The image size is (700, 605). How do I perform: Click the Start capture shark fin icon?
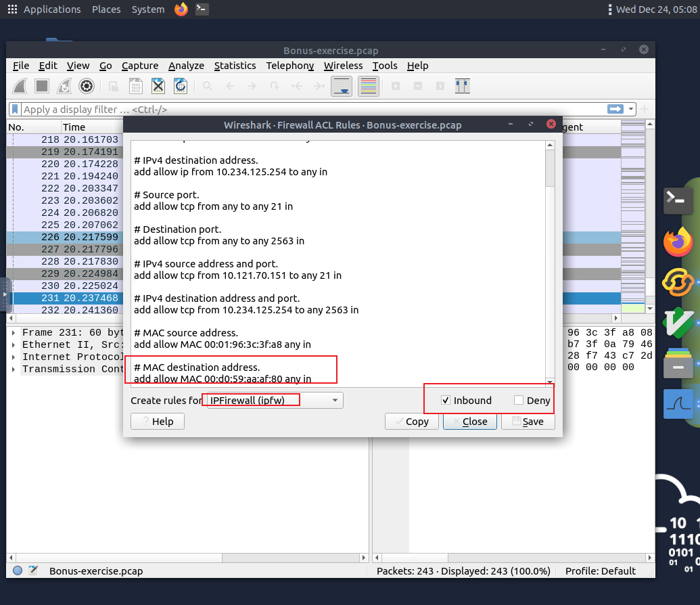tap(20, 86)
